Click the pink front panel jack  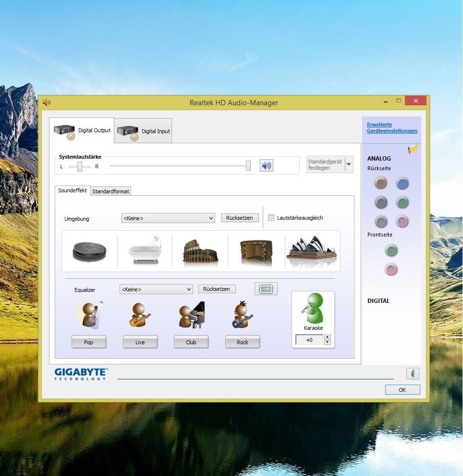[x=391, y=269]
